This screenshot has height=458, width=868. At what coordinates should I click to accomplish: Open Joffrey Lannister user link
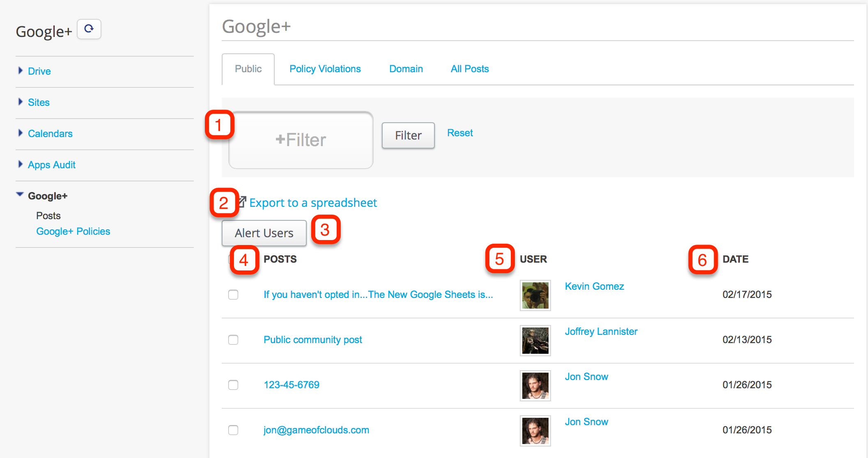[601, 332]
